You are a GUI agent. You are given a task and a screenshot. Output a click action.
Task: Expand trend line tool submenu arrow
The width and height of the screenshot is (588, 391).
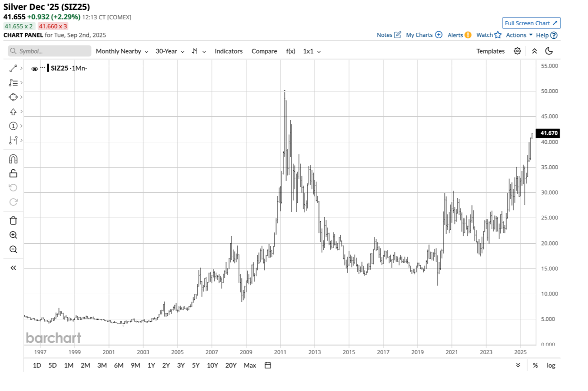[21, 68]
